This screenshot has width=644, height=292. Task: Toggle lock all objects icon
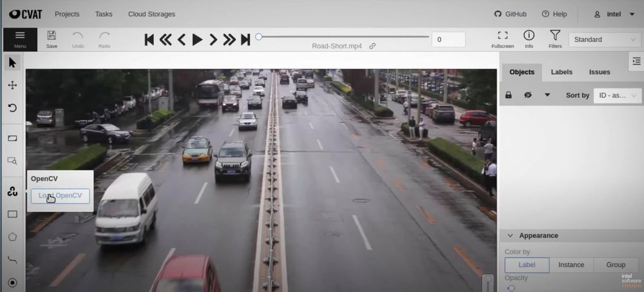tap(509, 95)
